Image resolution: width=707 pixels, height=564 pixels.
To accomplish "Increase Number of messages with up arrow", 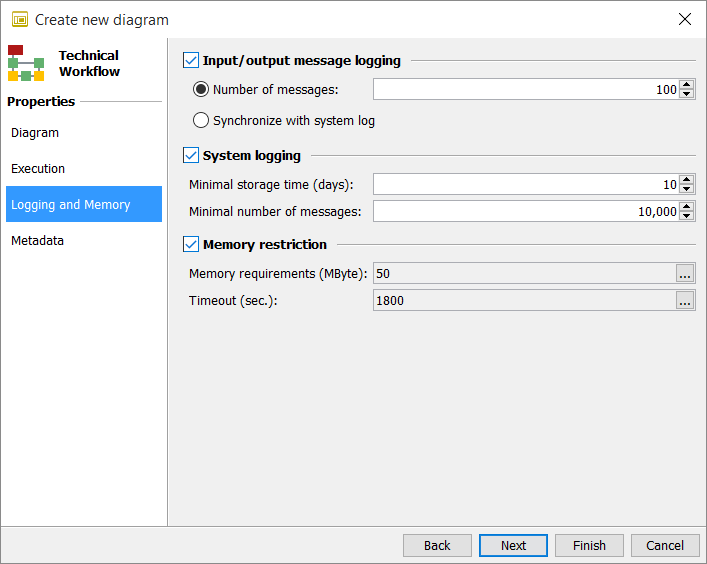I will (686, 85).
